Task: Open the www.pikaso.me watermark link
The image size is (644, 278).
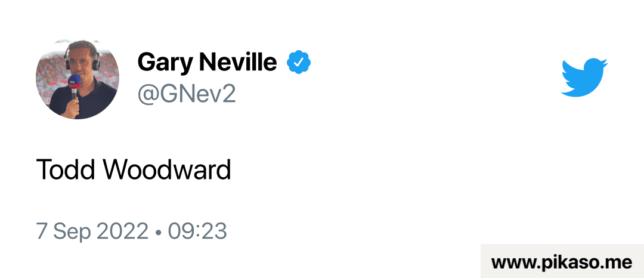Action: [561, 261]
